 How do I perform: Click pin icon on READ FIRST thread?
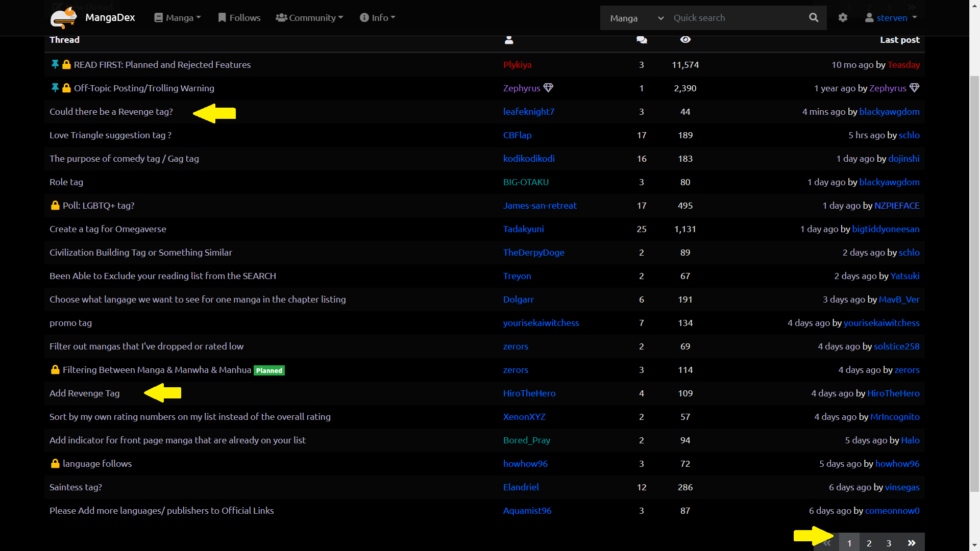pos(55,65)
